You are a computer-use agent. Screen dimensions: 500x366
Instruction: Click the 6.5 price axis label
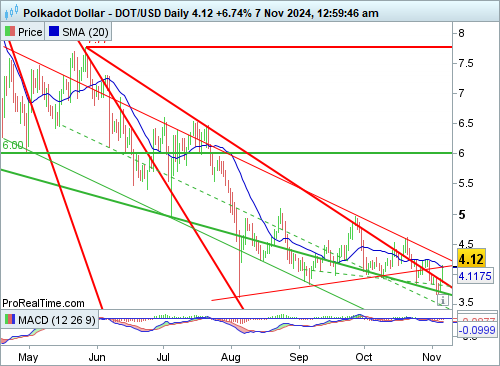click(x=466, y=123)
